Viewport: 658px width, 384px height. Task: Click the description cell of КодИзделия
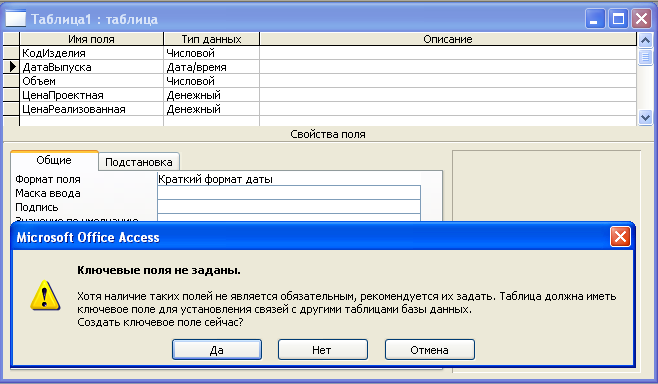[448, 53]
